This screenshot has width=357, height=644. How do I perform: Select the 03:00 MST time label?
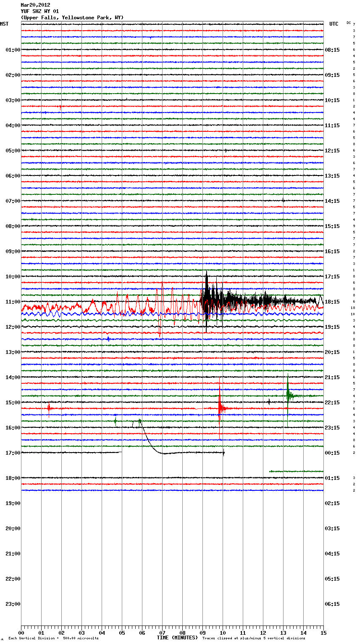[x=13, y=100]
